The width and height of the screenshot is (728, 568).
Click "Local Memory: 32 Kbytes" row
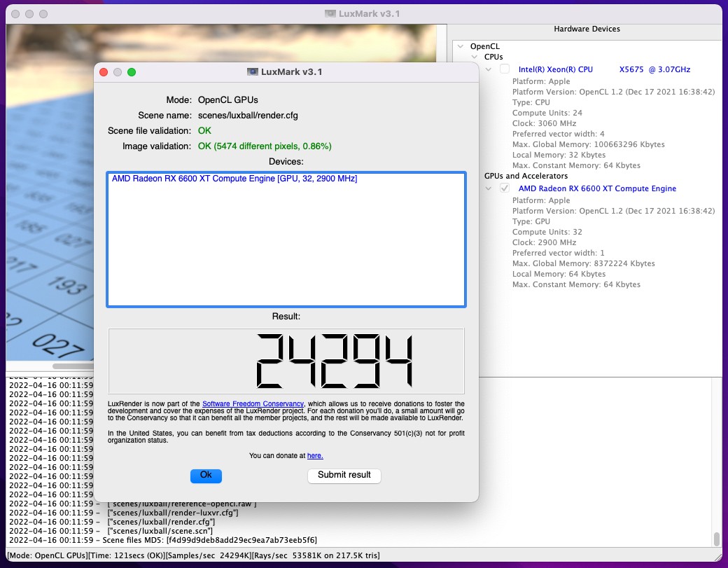(559, 155)
